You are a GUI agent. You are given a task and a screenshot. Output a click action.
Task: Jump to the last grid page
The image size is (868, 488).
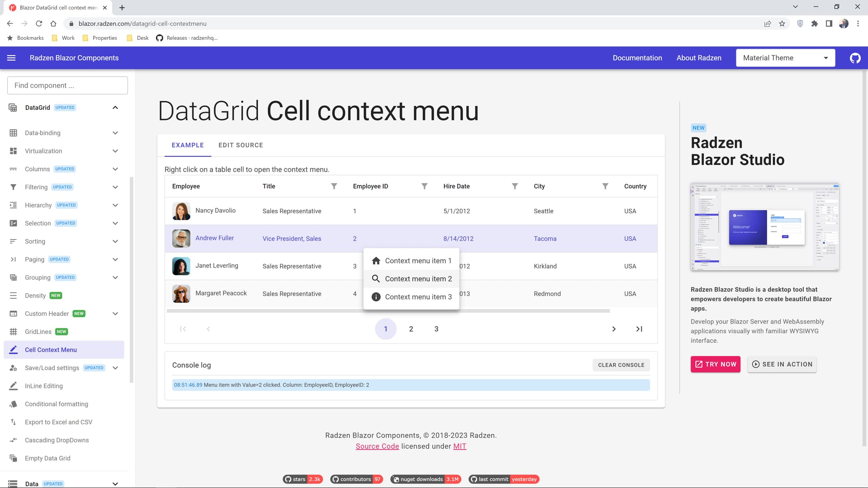point(639,329)
